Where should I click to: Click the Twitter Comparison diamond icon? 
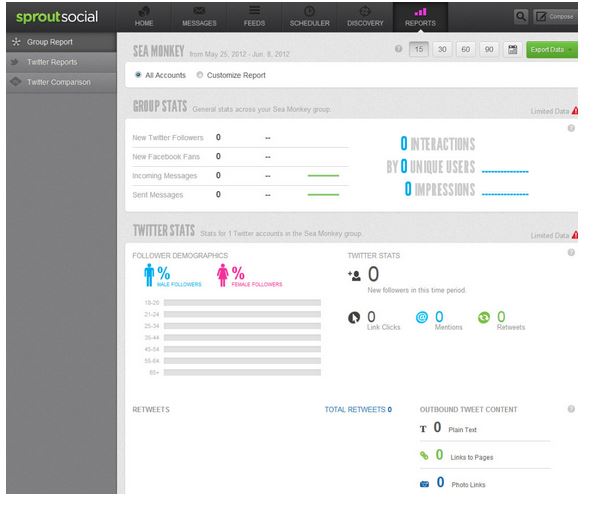point(16,81)
